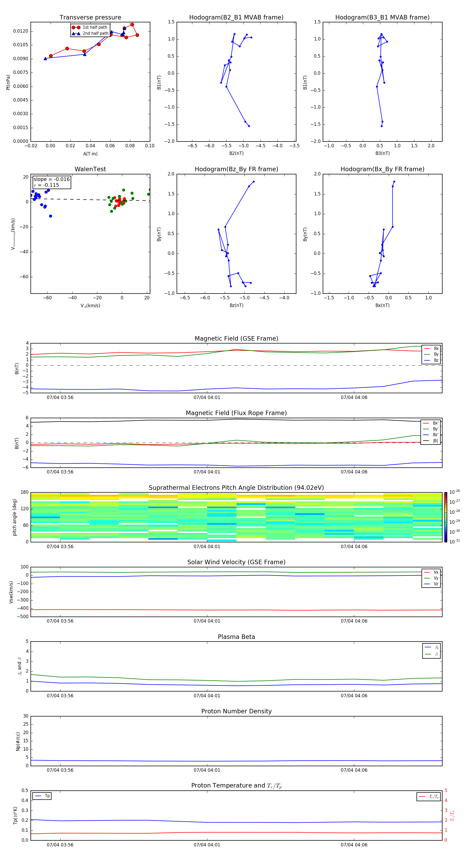Image resolution: width=473 pixels, height=868 pixels.
Task: Select the 'Hodogram(Bz_By FR frame)' title
Action: point(236,169)
